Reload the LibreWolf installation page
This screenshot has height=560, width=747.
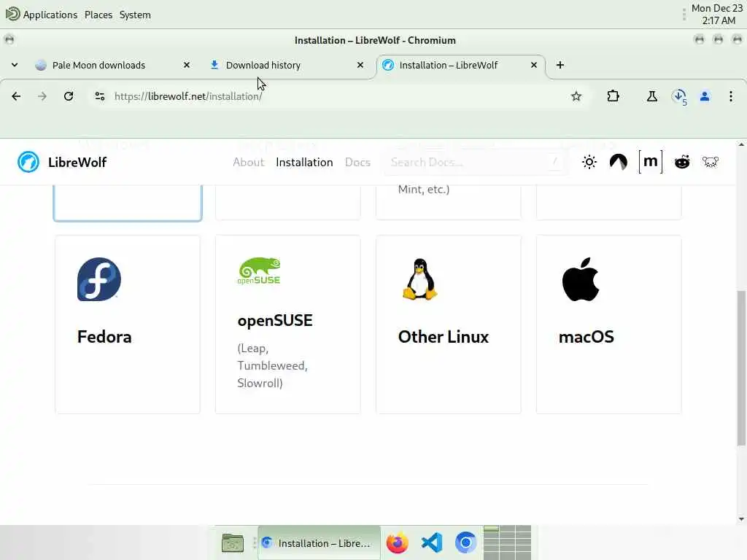point(69,96)
